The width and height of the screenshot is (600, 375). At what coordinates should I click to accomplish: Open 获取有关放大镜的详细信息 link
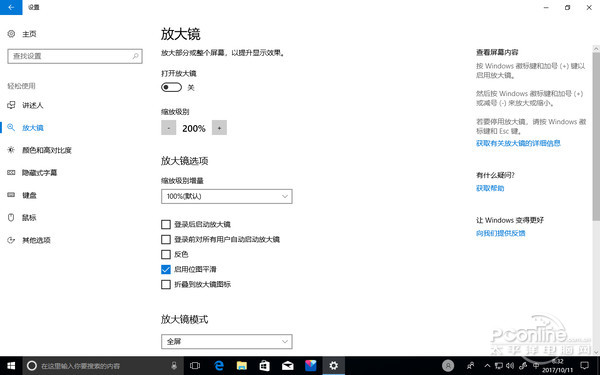pyautogui.click(x=518, y=143)
